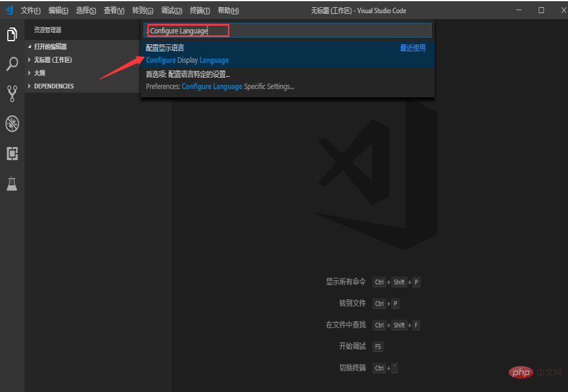This screenshot has width=568, height=392.
Task: Open the Source Control icon
Action: click(x=12, y=93)
